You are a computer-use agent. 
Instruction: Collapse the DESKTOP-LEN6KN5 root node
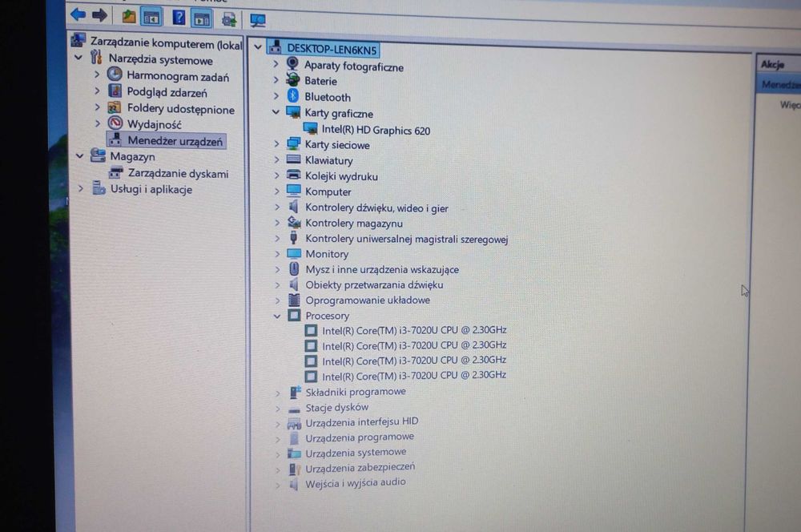coord(258,47)
